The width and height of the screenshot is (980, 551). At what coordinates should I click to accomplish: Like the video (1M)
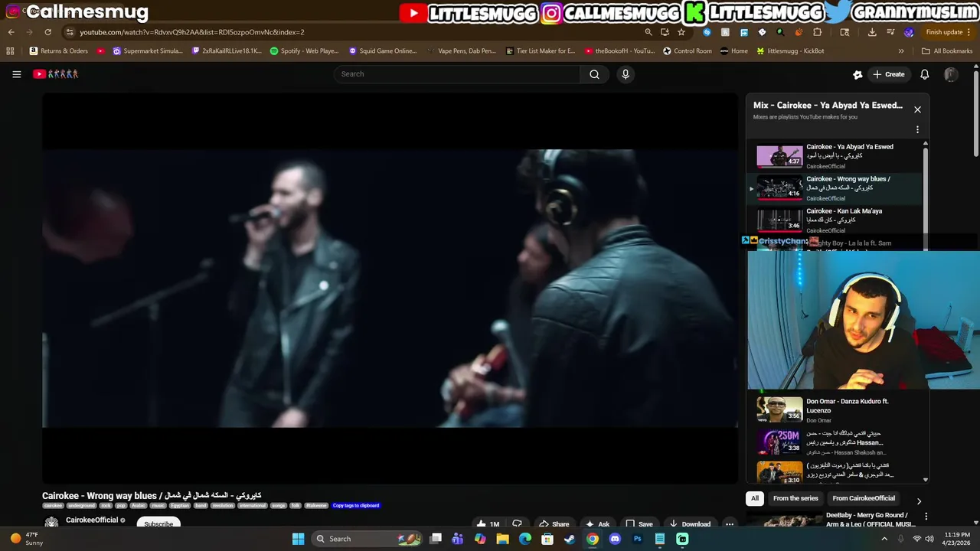tap(488, 523)
